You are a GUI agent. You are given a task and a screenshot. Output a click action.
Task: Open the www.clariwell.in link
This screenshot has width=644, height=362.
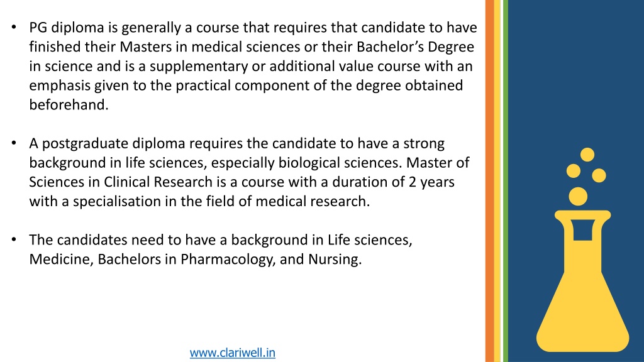pyautogui.click(x=233, y=353)
